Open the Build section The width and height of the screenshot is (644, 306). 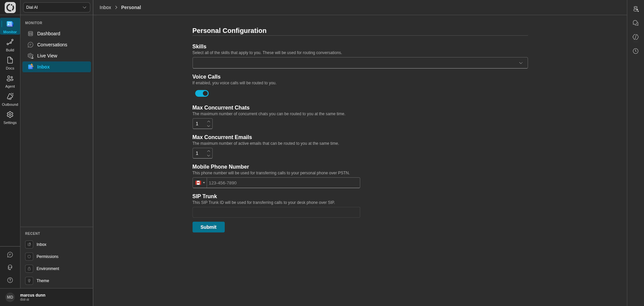(x=10, y=45)
